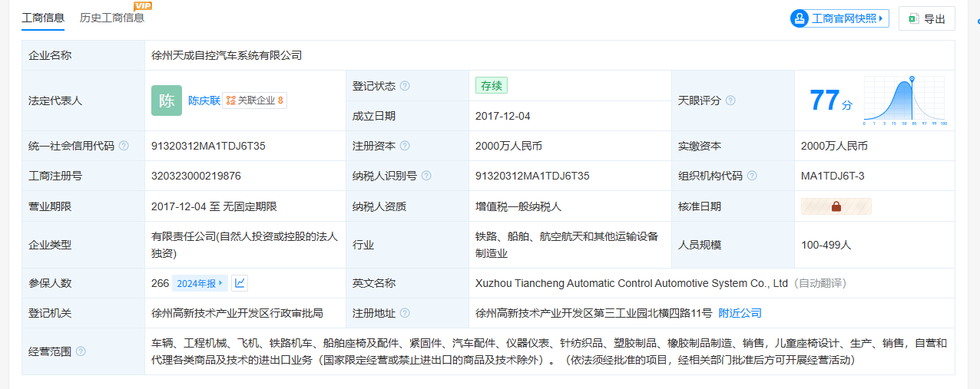Viewport: 980px width, 389px height.
Task: Select company name 徐州天成自控汽车系统有限公司
Action: point(227,55)
